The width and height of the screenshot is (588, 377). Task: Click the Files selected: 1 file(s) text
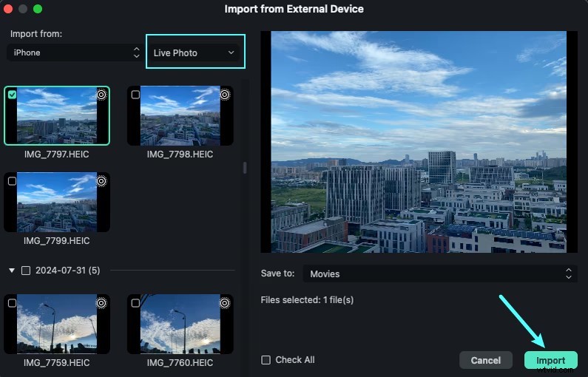307,300
